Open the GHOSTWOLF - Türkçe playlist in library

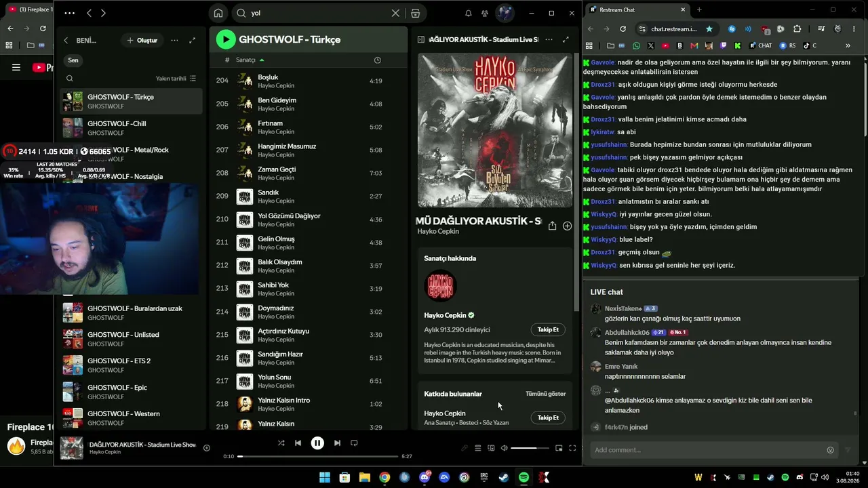tap(132, 102)
